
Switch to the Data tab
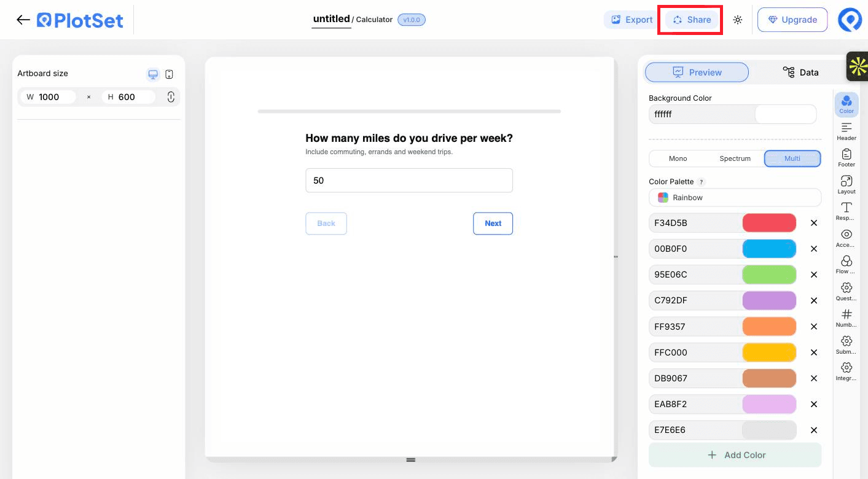pyautogui.click(x=800, y=72)
